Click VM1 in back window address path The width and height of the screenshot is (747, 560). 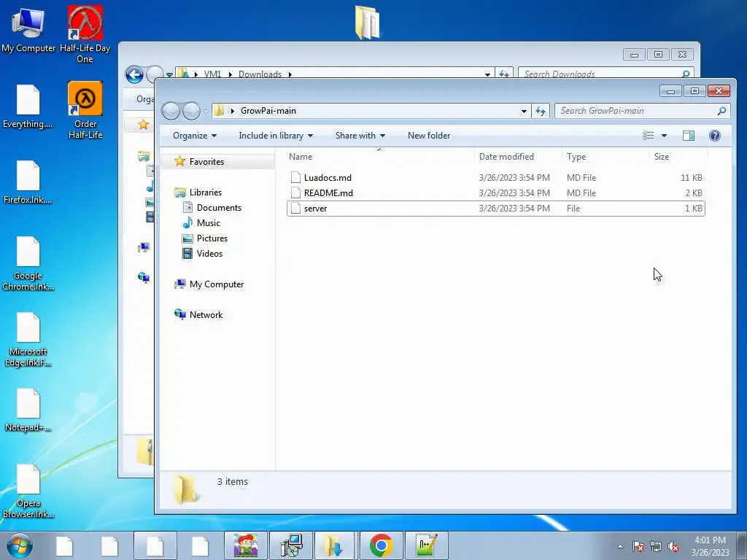tap(212, 74)
